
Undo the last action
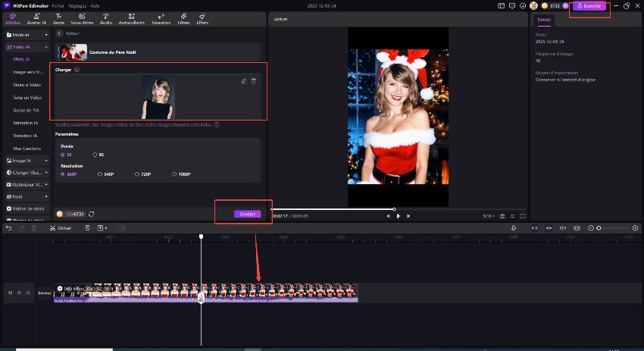point(8,227)
